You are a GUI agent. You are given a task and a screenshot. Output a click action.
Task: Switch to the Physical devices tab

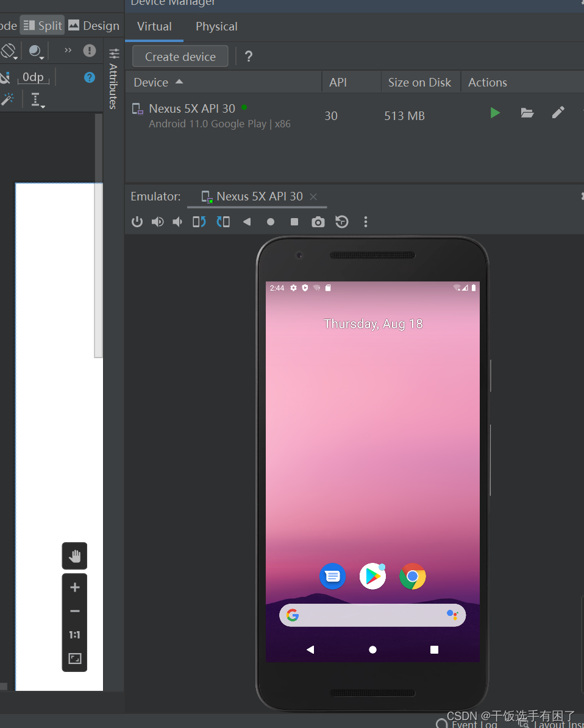216,26
